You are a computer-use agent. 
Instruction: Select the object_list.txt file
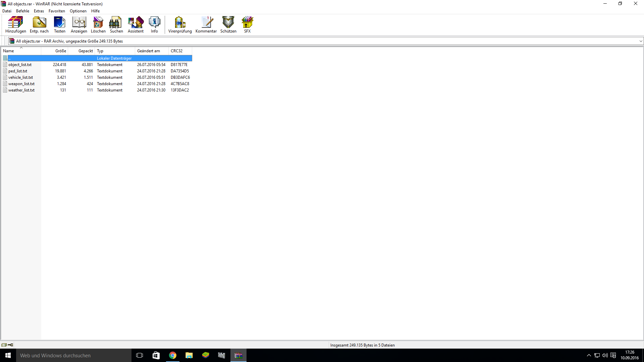(x=20, y=65)
